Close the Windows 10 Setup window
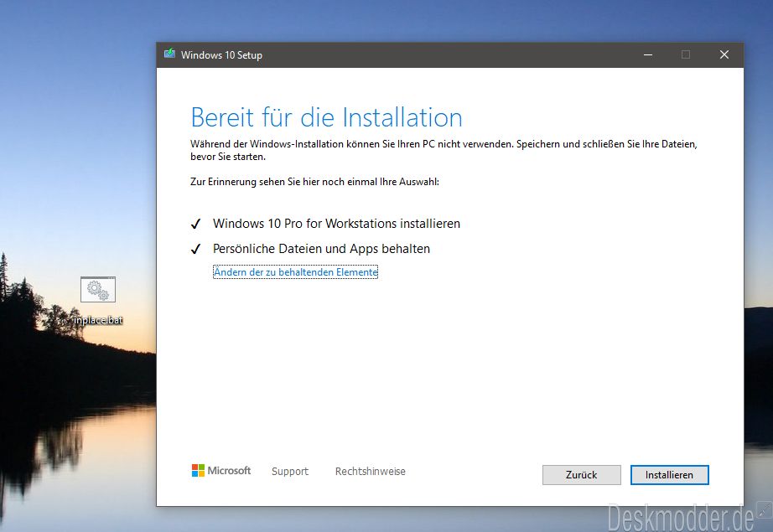 tap(724, 54)
